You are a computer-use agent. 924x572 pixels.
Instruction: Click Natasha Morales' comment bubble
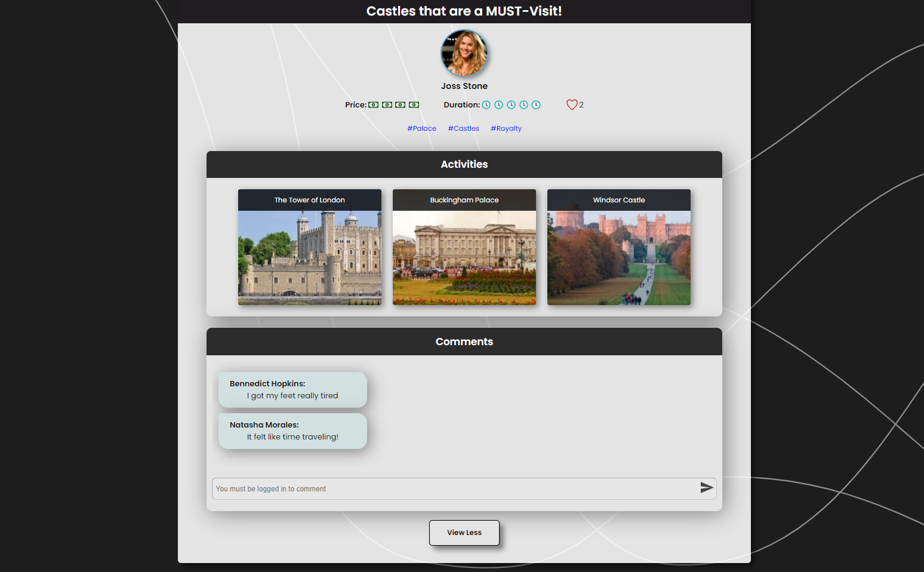coord(292,431)
